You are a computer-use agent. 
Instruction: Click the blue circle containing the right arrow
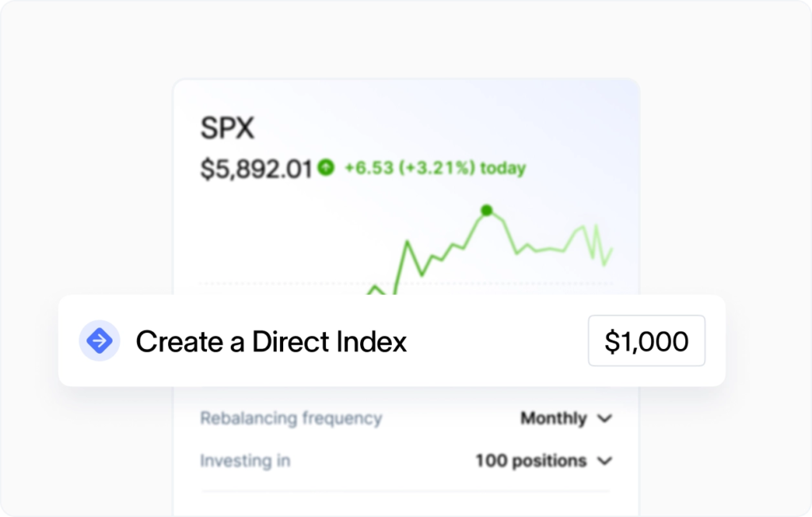tap(98, 340)
